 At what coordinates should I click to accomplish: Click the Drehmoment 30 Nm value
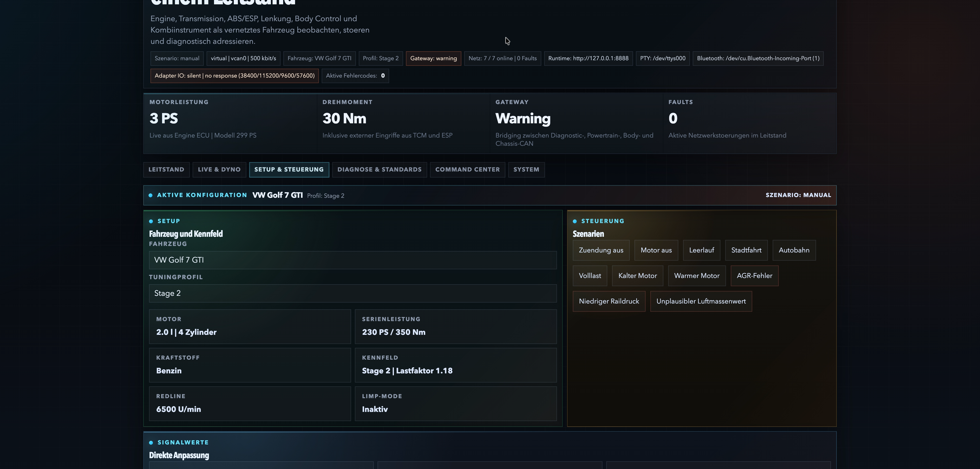pyautogui.click(x=344, y=118)
